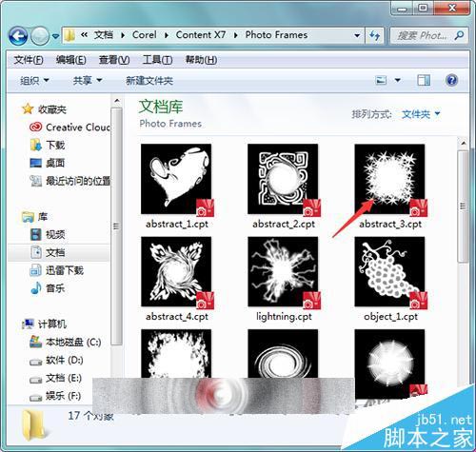
Task: Click the refresh button beside address bar
Action: (374, 35)
